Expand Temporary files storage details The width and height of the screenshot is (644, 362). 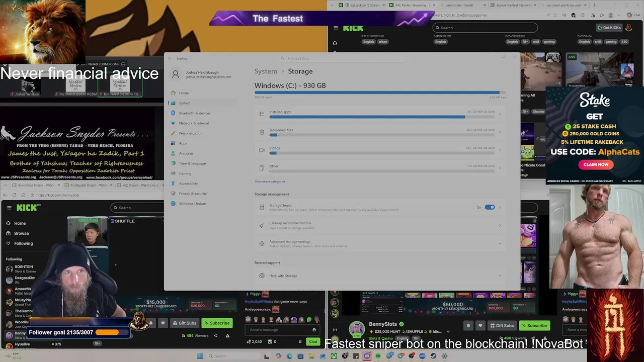tap(500, 132)
